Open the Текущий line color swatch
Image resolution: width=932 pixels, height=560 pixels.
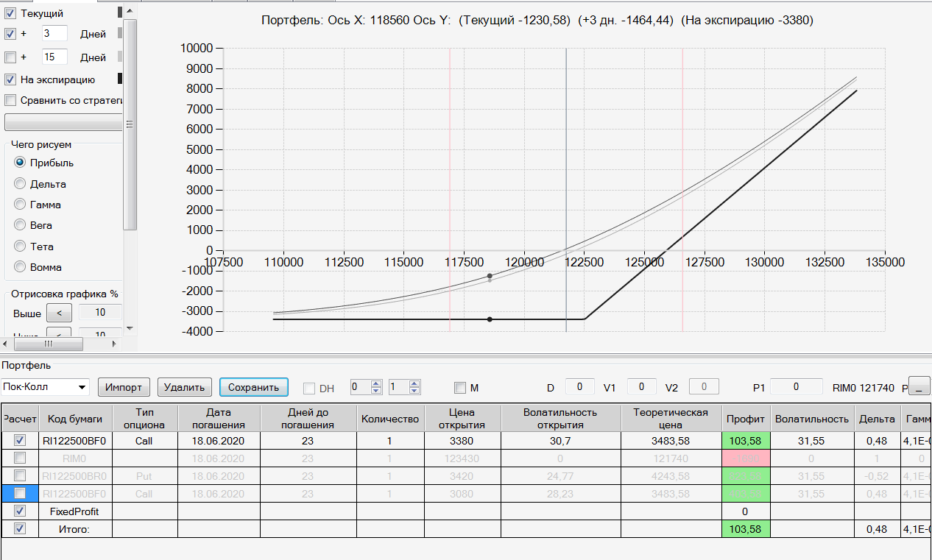point(120,13)
